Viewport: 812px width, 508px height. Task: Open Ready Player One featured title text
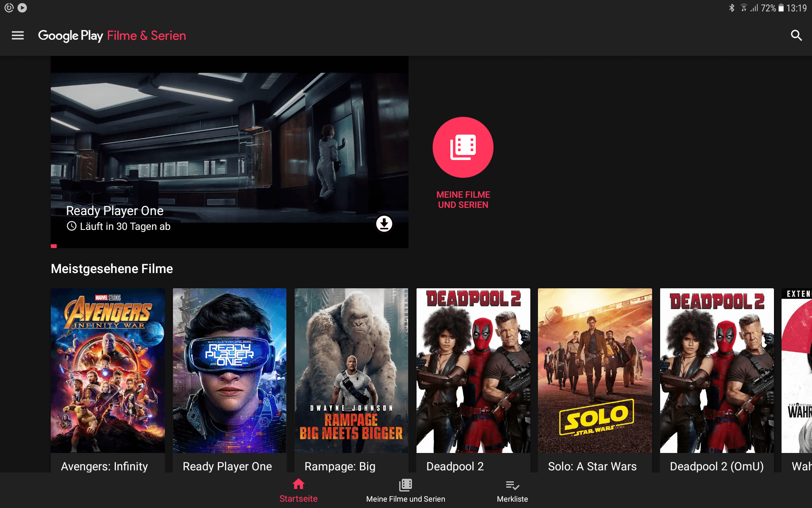(x=115, y=210)
